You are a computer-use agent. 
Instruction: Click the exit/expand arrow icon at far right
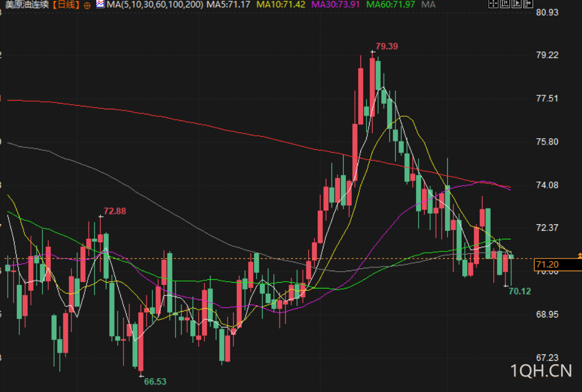pos(528,3)
